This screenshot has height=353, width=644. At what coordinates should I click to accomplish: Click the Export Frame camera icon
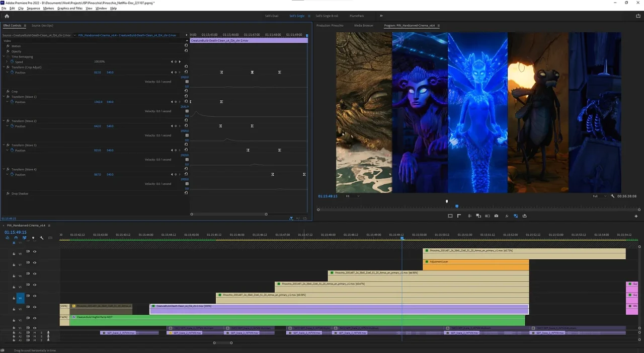tap(496, 216)
